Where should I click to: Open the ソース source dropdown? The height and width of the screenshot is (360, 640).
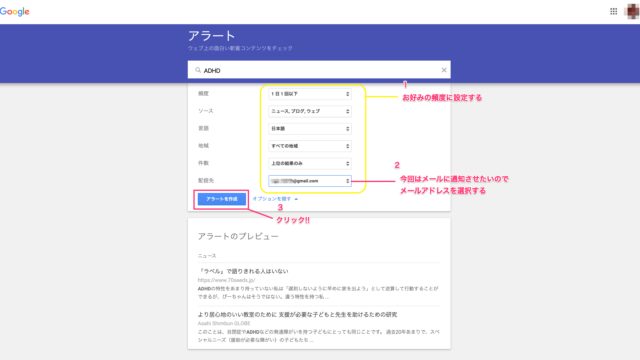310,111
